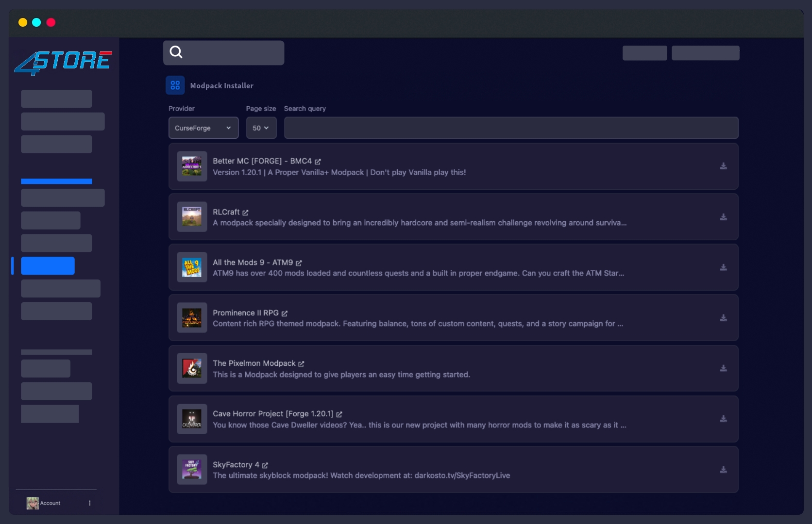Download the All the Mods 9 modpack
Image resolution: width=812 pixels, height=524 pixels.
coord(723,267)
